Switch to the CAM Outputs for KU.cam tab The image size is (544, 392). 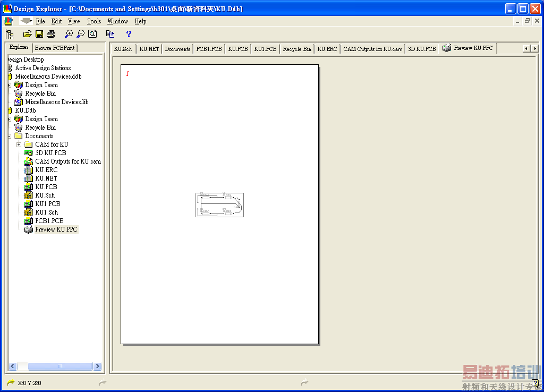[x=373, y=49]
